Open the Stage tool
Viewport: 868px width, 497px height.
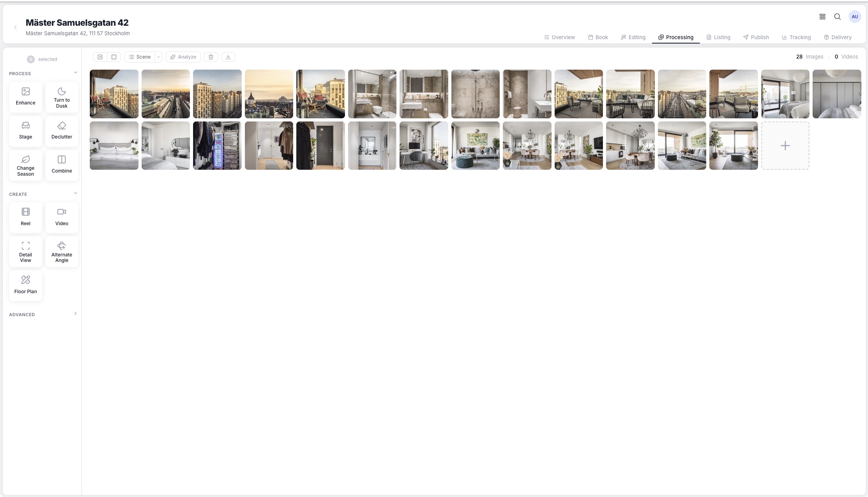[x=26, y=131]
